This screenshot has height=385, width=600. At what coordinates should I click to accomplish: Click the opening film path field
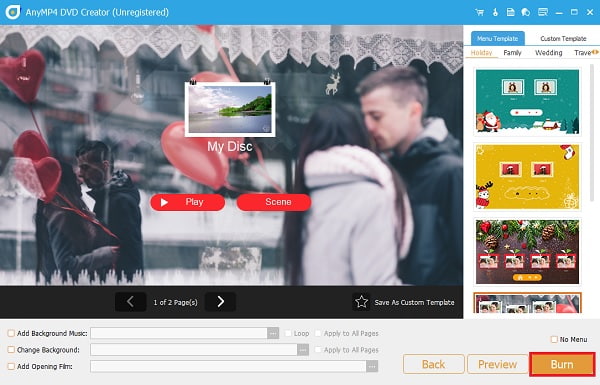228,366
